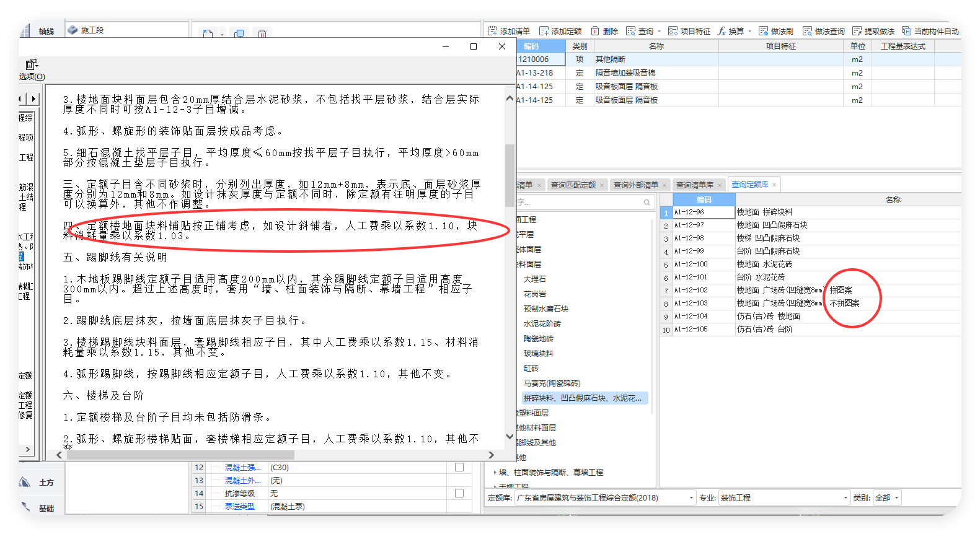This screenshot has width=980, height=534.
Task: Click the 删除 trash icon in the right toolbar
Action: click(595, 31)
